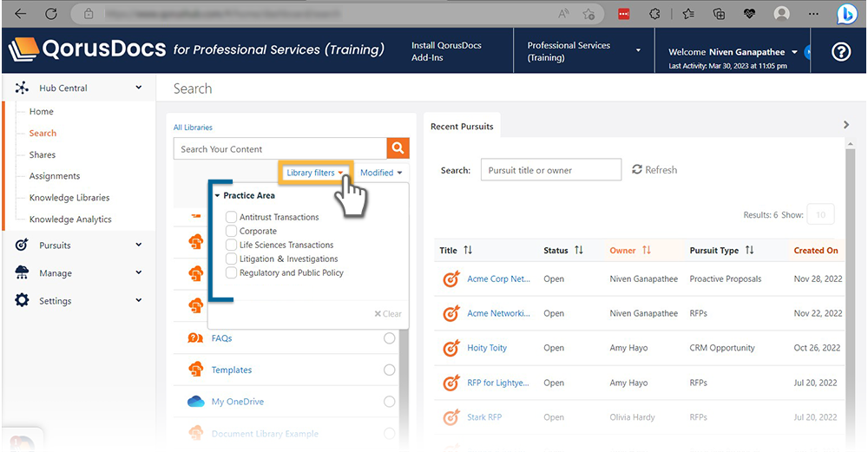Collapse the Practice Area filter group
The width and height of the screenshot is (868, 452).
218,195
